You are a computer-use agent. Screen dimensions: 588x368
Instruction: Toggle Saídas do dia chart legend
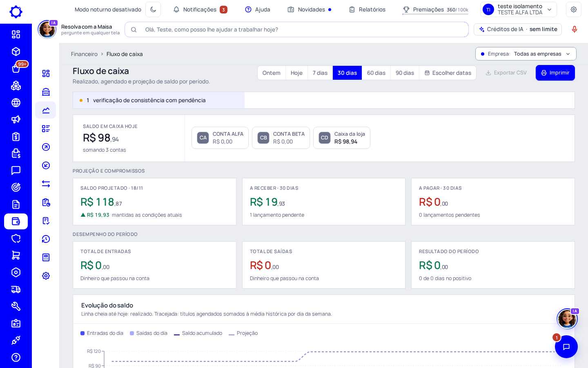[149, 333]
